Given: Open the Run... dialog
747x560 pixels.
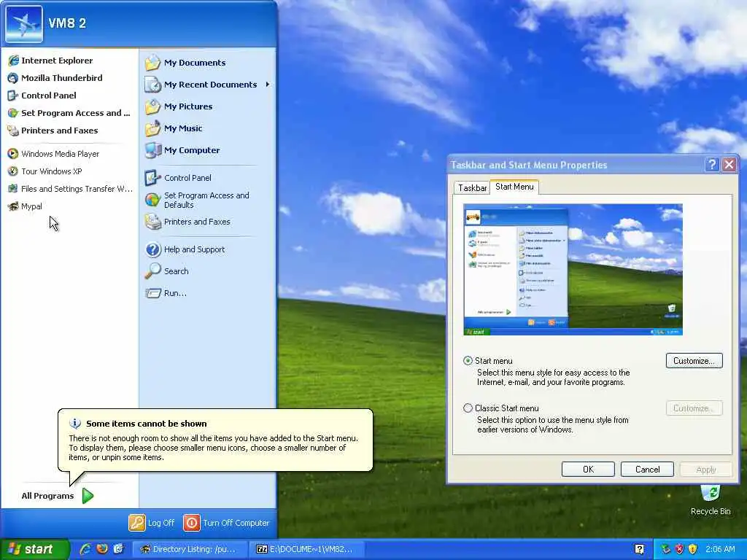Looking at the screenshot, I should point(166,293).
